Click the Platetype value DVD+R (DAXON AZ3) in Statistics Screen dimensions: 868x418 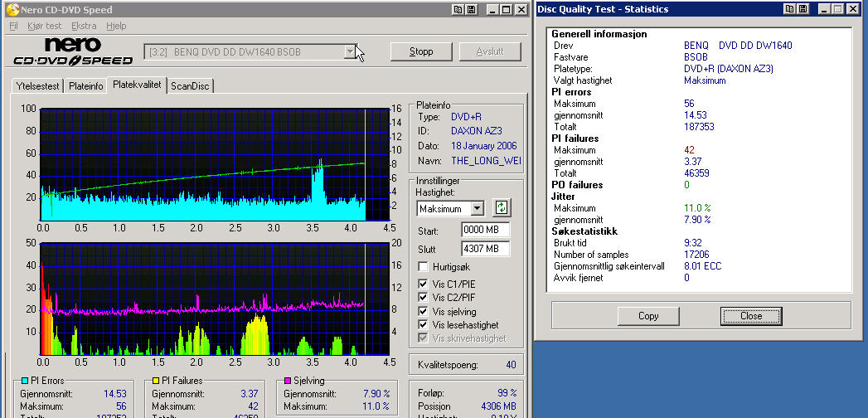click(x=729, y=69)
